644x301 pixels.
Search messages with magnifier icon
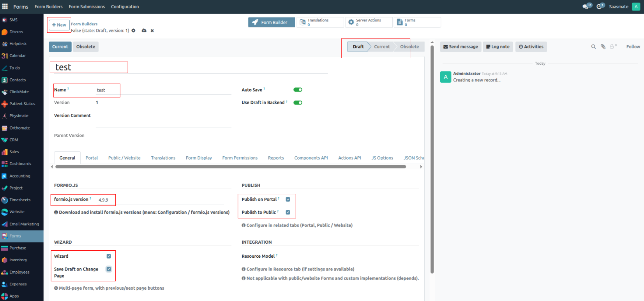click(x=593, y=47)
